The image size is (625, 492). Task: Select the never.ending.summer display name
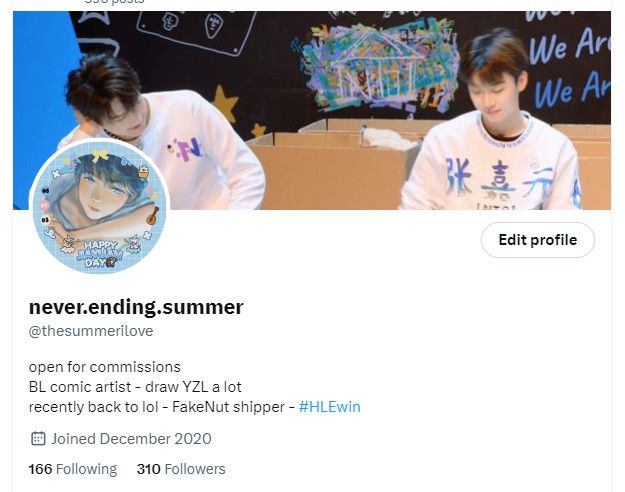136,307
